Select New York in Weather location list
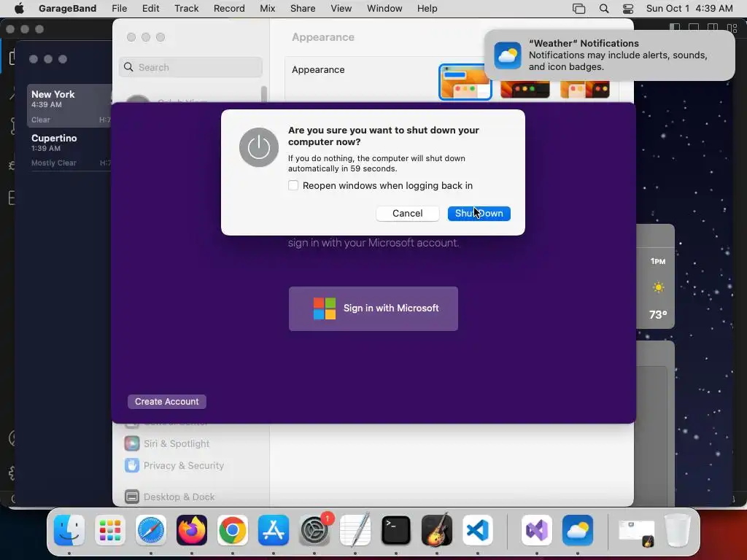The height and width of the screenshot is (560, 747). 69,106
